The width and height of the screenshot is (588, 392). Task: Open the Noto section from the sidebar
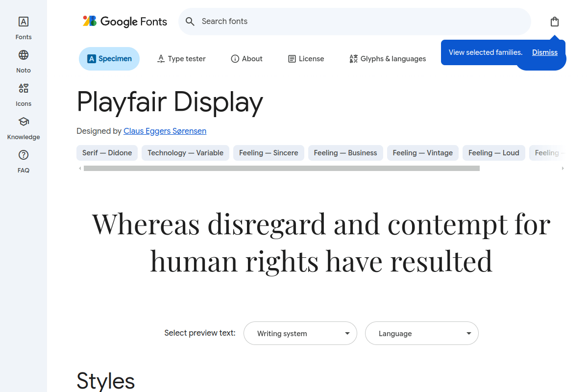click(x=23, y=60)
